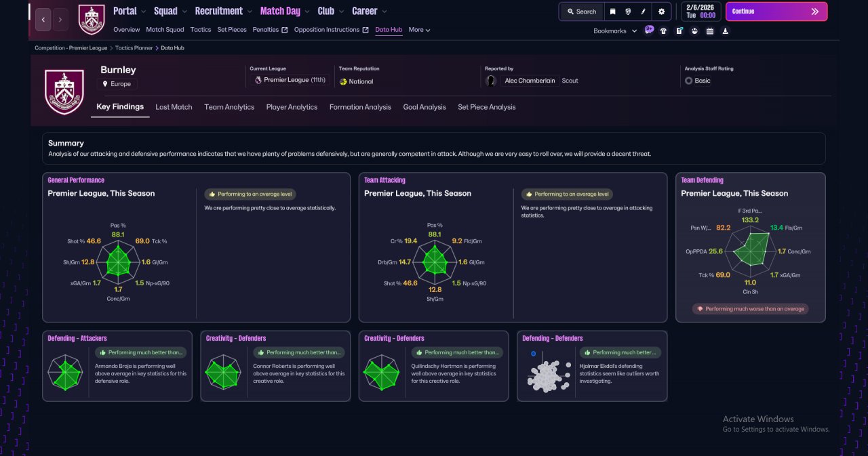Expand the More submenu
The width and height of the screenshot is (868, 456).
(x=419, y=30)
